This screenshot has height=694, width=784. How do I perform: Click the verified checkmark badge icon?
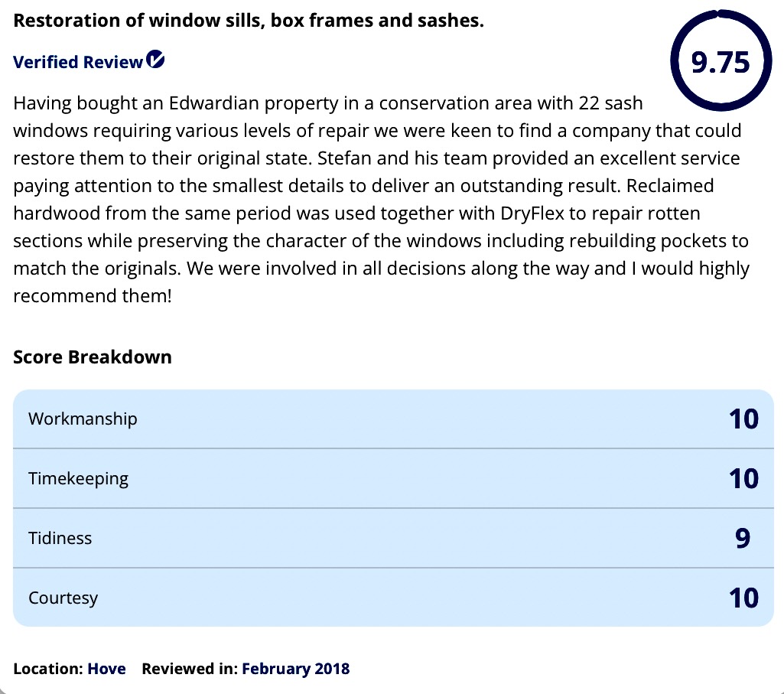tap(155, 60)
